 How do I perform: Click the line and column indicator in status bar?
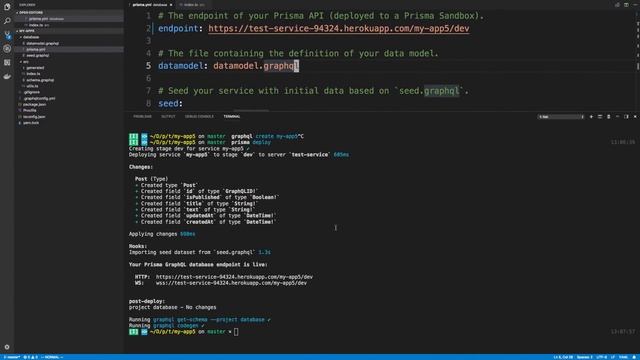[x=563, y=357]
